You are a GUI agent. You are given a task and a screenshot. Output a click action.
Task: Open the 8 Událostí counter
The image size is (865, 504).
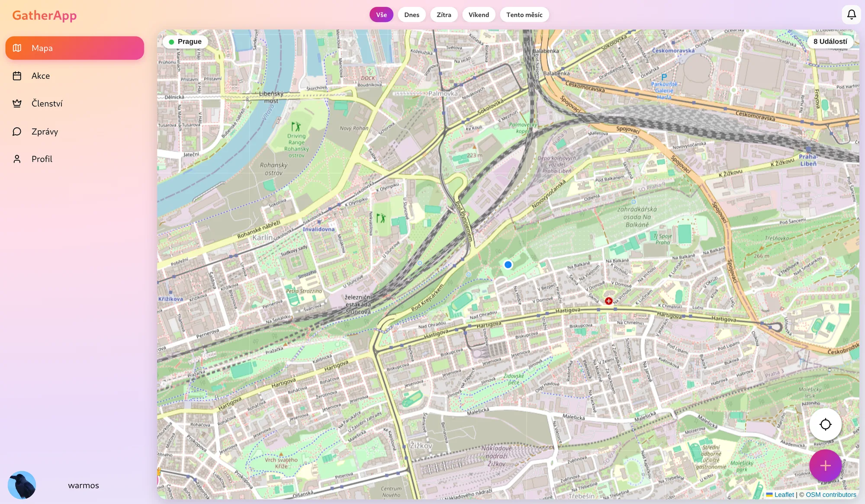pyautogui.click(x=830, y=42)
